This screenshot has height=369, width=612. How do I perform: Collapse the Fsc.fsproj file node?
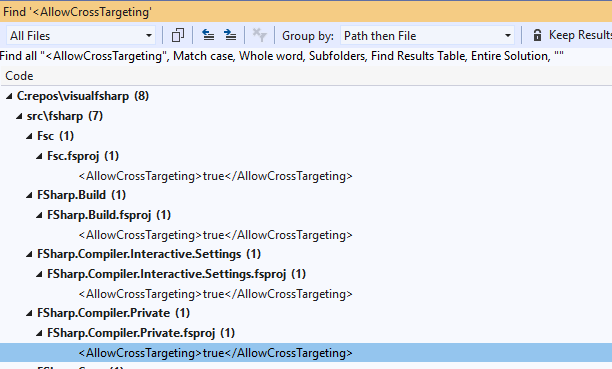pos(39,156)
